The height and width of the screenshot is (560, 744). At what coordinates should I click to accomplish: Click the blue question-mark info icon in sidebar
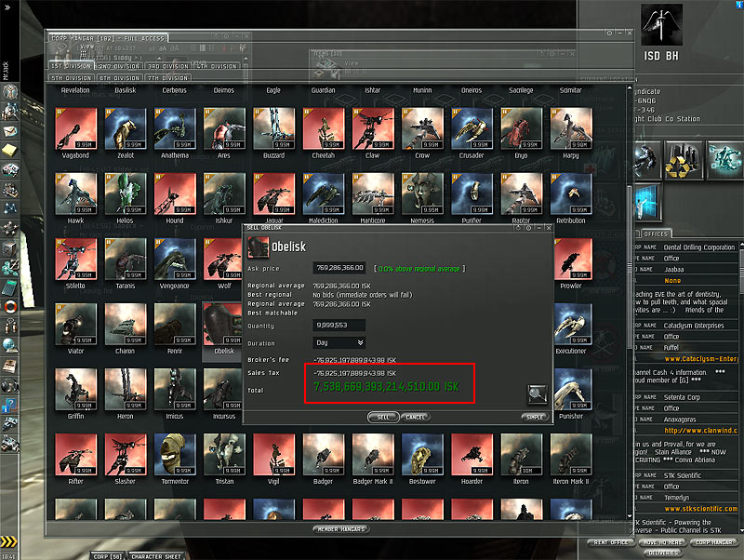pos(10,405)
